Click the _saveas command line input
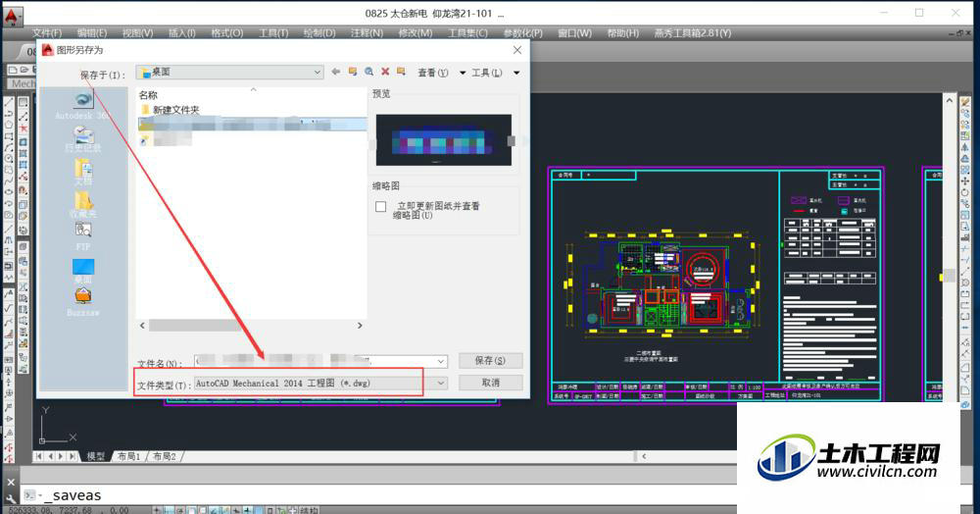This screenshot has width=980, height=514. click(x=75, y=495)
